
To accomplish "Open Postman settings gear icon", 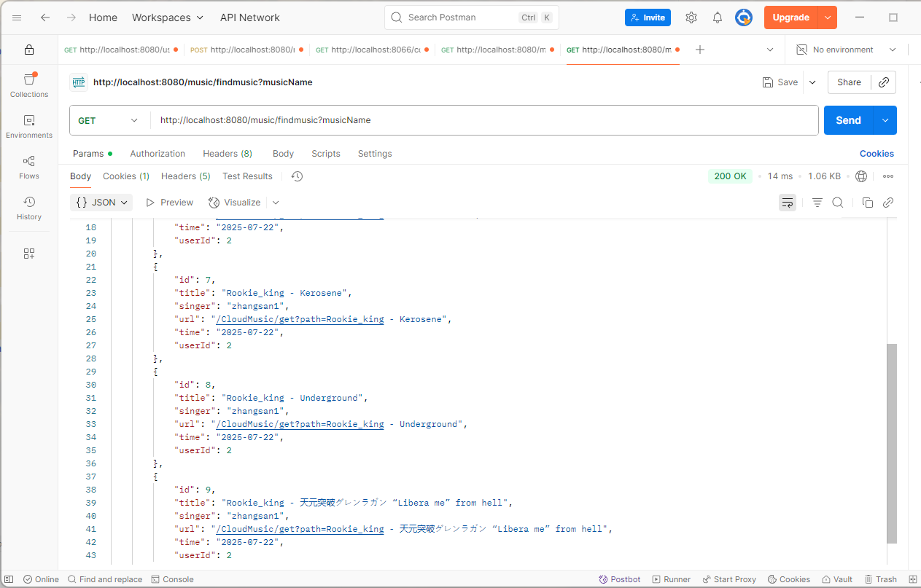I will 691,17.
